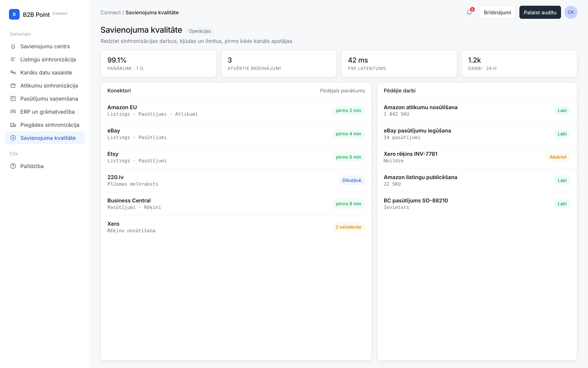Click the 'pirms 2 min' status badge
The width and height of the screenshot is (588, 368).
pyautogui.click(x=349, y=110)
